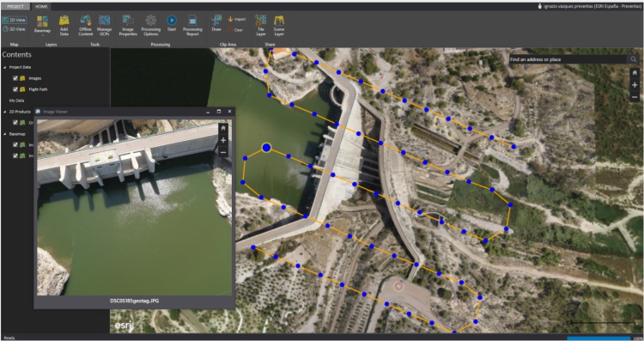Select the Draw clip area tool
This screenshot has width=644, height=341.
(216, 23)
